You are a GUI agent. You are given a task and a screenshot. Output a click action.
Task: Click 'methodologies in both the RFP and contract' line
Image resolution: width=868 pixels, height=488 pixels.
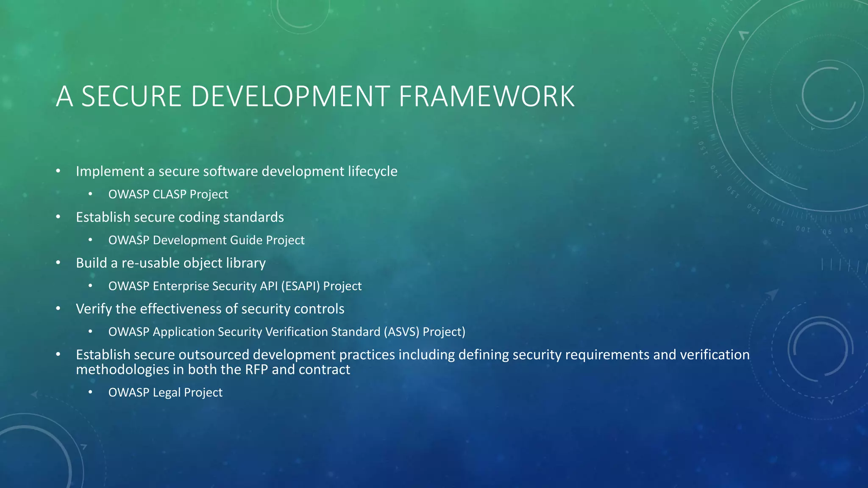coord(213,369)
